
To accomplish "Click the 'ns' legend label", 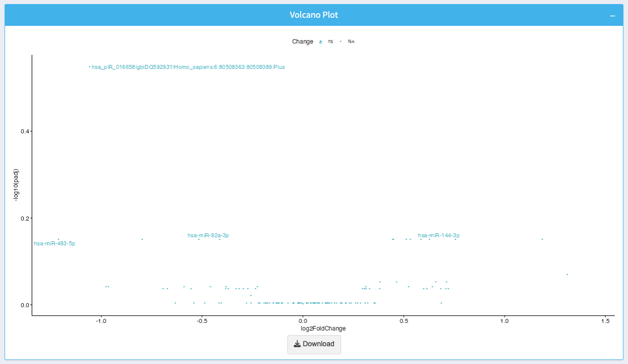I will [330, 42].
